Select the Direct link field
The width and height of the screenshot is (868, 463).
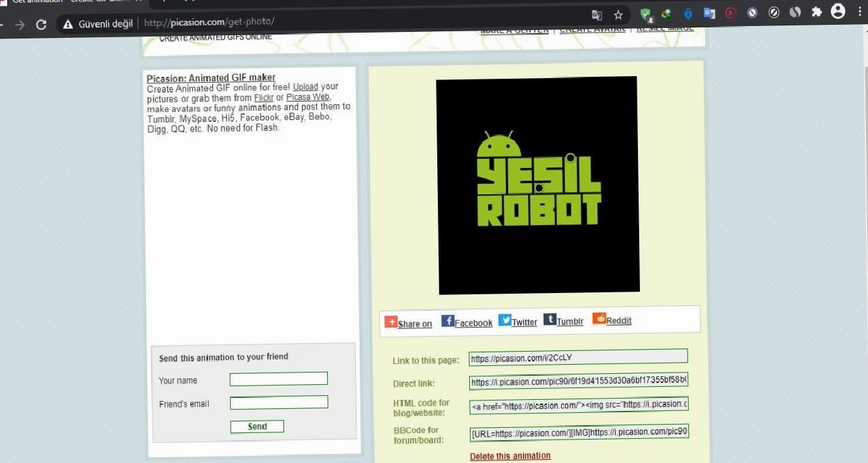point(579,382)
